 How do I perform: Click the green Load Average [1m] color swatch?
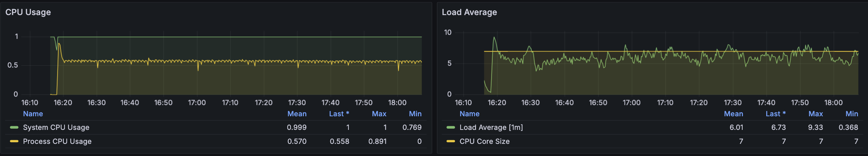point(451,127)
